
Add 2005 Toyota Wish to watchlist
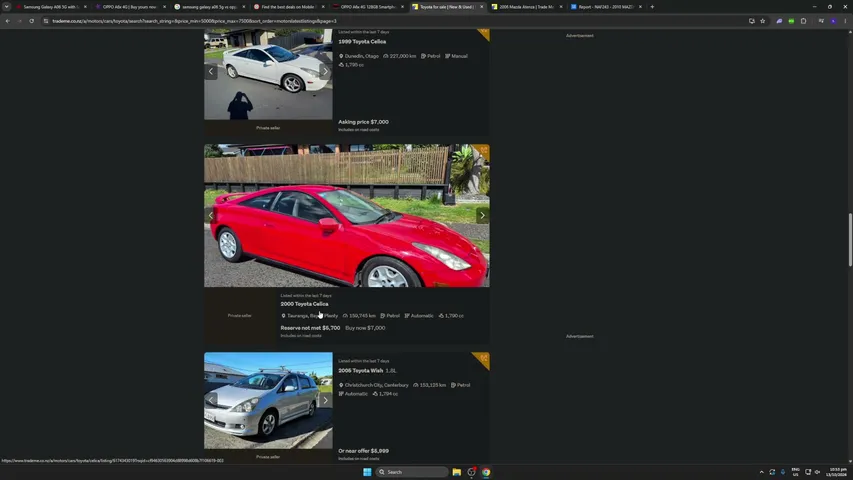[483, 359]
